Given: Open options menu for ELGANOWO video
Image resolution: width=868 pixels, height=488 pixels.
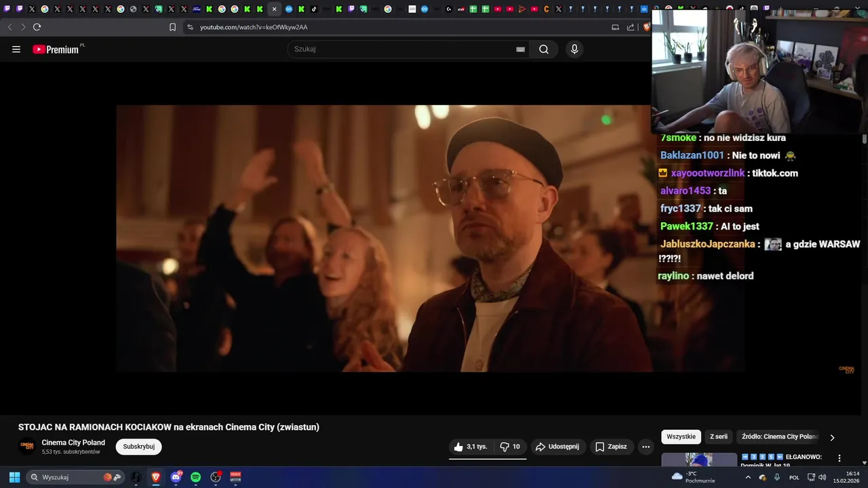Looking at the screenshot, I should [840, 458].
